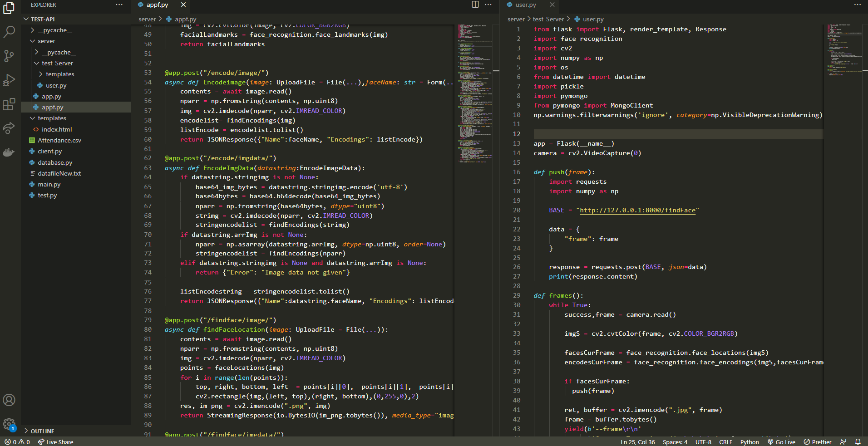Open the Search view icon
This screenshot has height=446, width=868.
(9, 32)
